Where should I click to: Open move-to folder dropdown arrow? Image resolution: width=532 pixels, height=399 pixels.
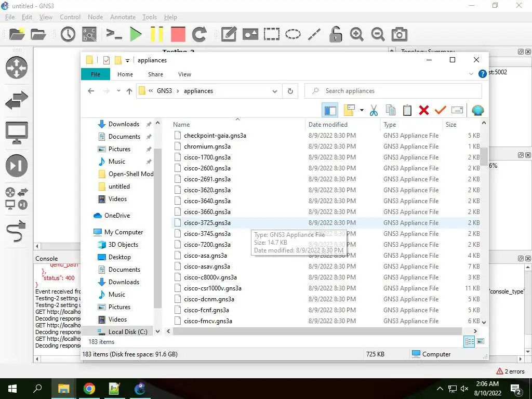click(x=362, y=110)
